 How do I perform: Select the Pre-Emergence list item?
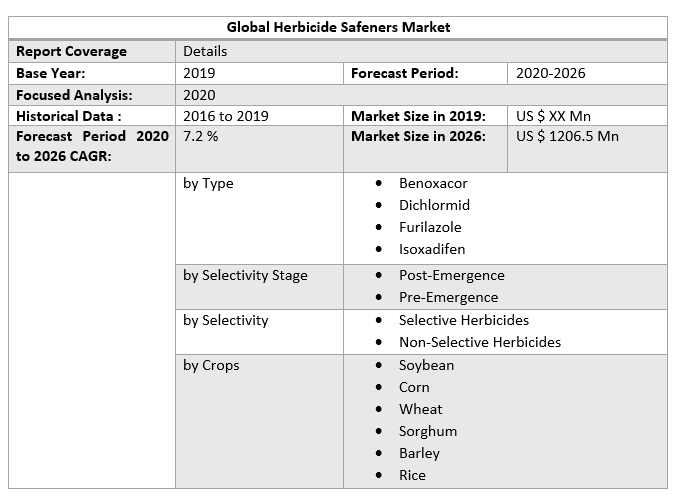point(448,297)
